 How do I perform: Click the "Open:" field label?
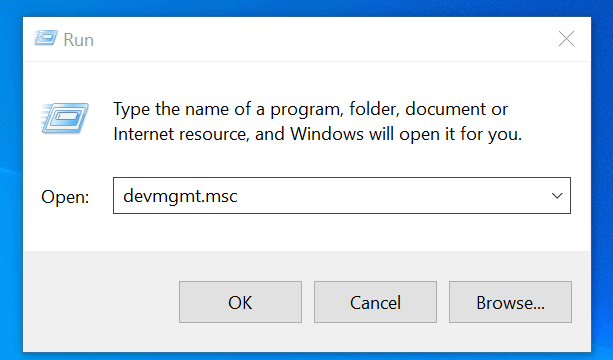pos(65,197)
